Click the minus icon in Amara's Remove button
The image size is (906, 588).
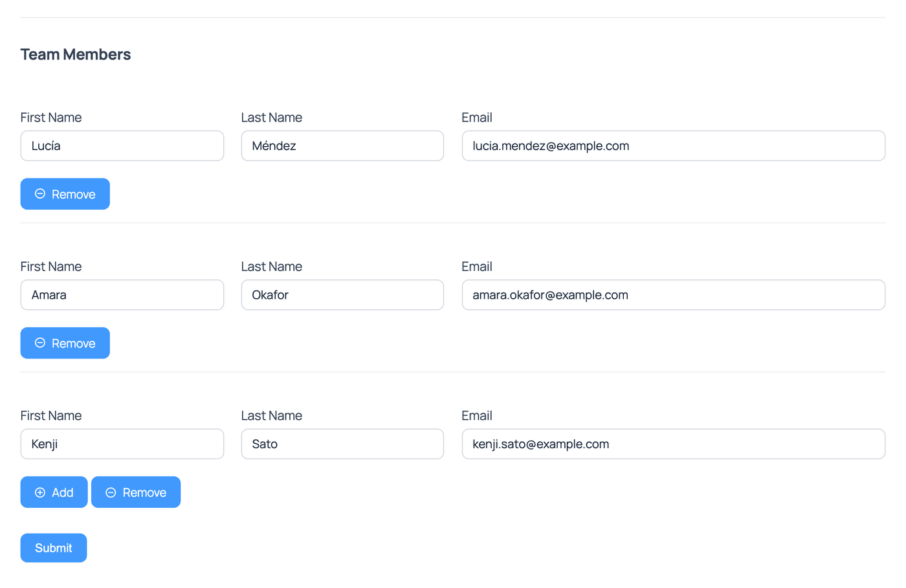40,343
